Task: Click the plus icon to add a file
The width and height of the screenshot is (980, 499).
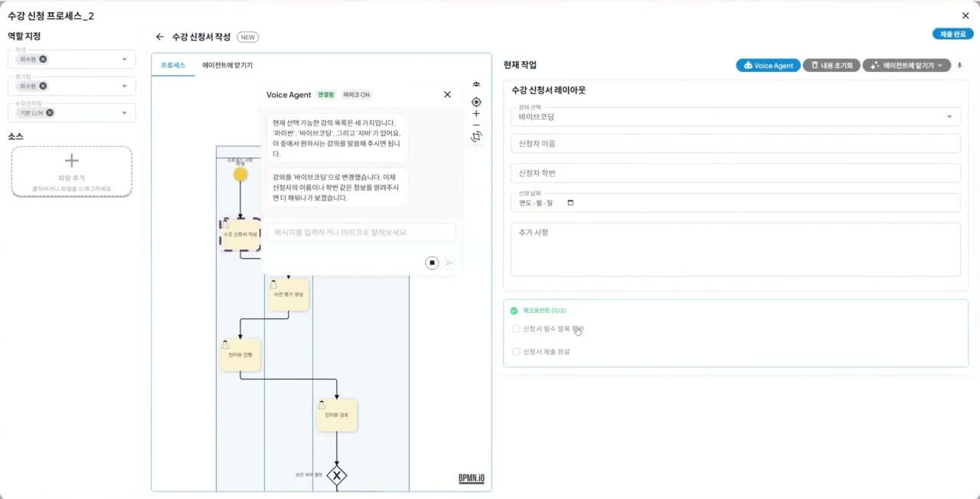Action: pyautogui.click(x=71, y=161)
